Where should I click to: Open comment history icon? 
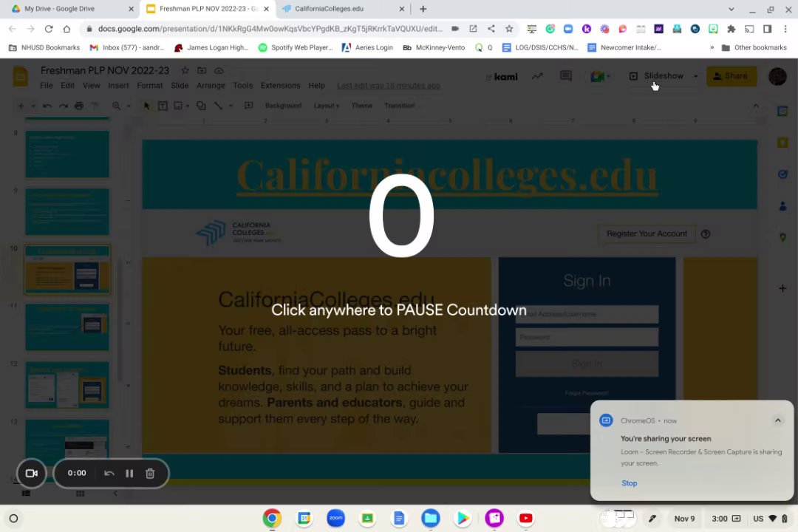[565, 76]
